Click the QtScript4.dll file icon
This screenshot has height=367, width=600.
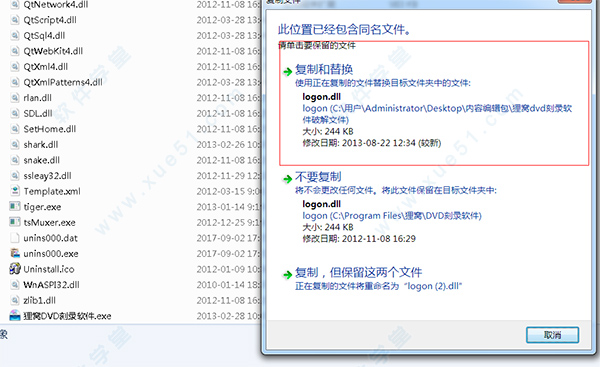click(15, 20)
